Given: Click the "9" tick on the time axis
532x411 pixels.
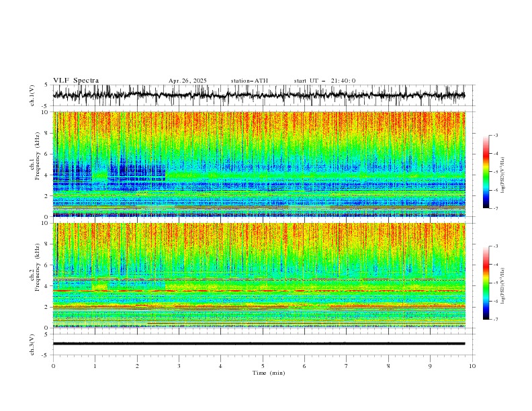Looking at the screenshot, I should 430,366.
